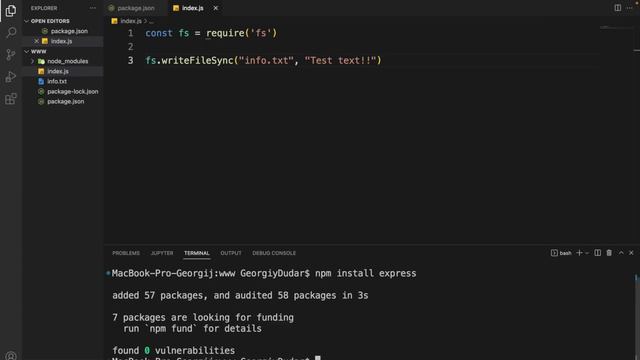The image size is (640, 360).
Task: Create a new terminal with plus icon
Action: pyautogui.click(x=579, y=253)
